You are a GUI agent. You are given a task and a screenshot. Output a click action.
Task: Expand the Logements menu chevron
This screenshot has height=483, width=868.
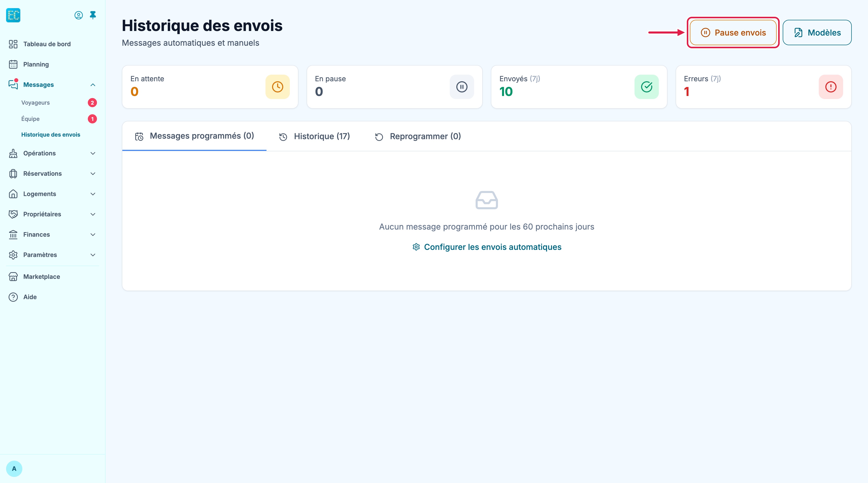pos(93,194)
